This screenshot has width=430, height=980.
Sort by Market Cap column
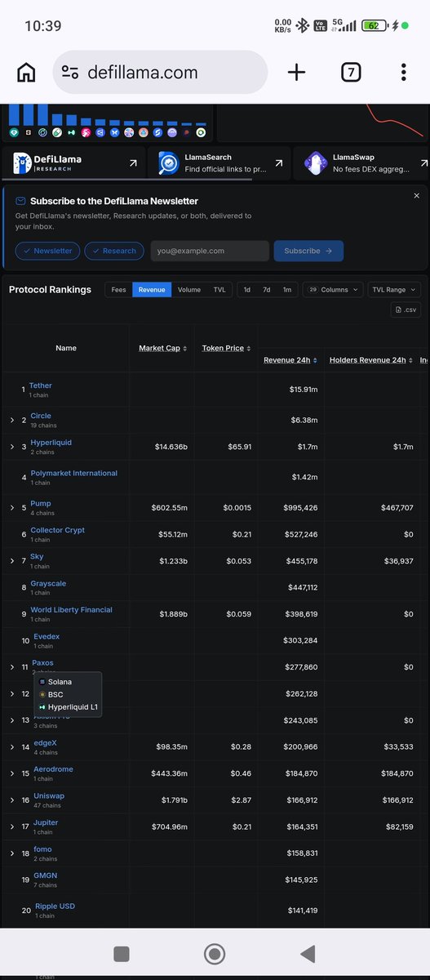click(x=163, y=348)
